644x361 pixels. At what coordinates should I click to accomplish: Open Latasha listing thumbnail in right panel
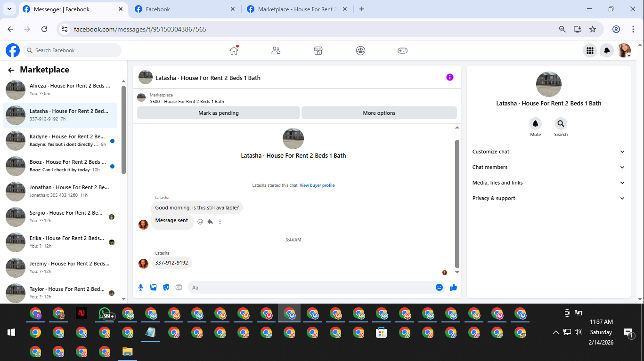point(548,84)
